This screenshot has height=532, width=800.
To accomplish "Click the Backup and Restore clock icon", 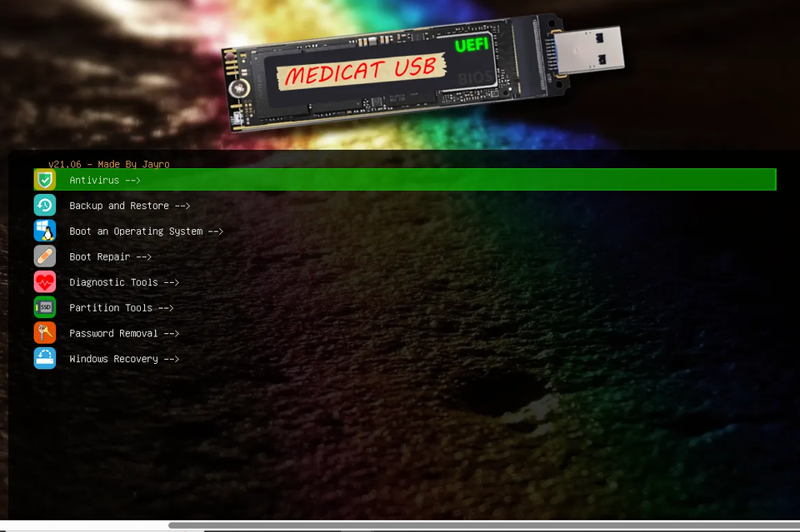I will point(45,206).
